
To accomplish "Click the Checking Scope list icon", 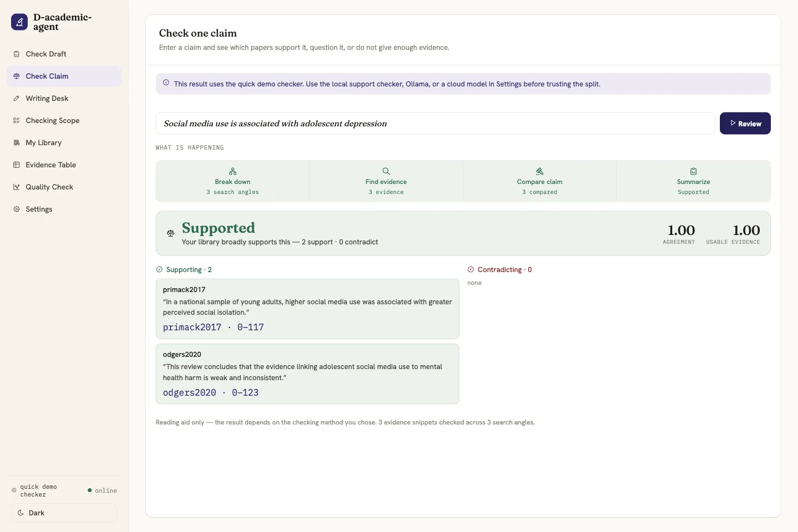I will (17, 120).
